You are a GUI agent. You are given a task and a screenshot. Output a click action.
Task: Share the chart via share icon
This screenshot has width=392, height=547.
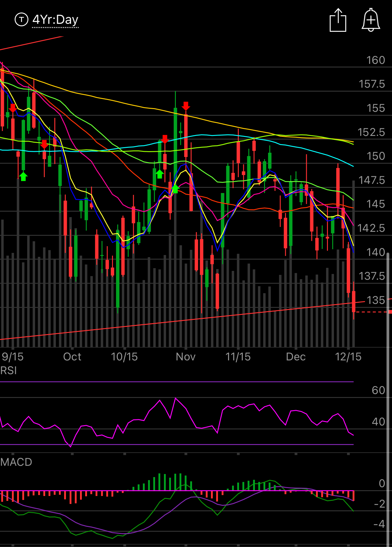(x=338, y=20)
